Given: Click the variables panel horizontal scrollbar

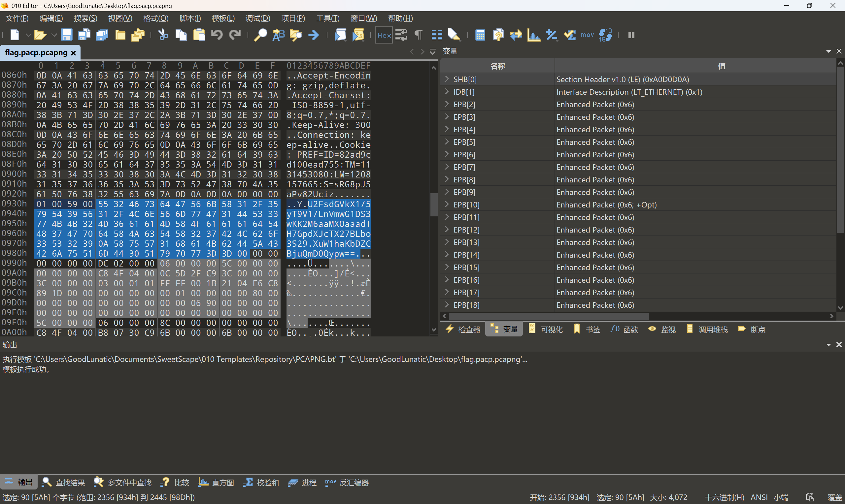Looking at the screenshot, I should [x=548, y=316].
